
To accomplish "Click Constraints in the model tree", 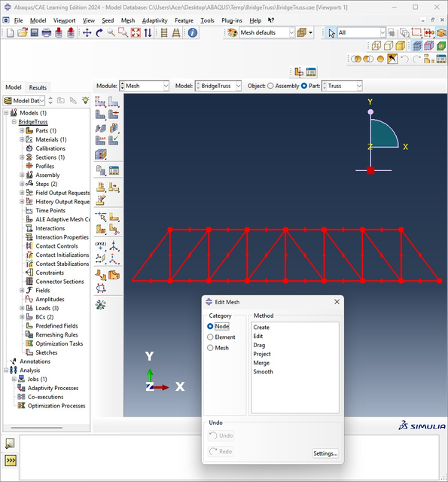I will pos(50,273).
